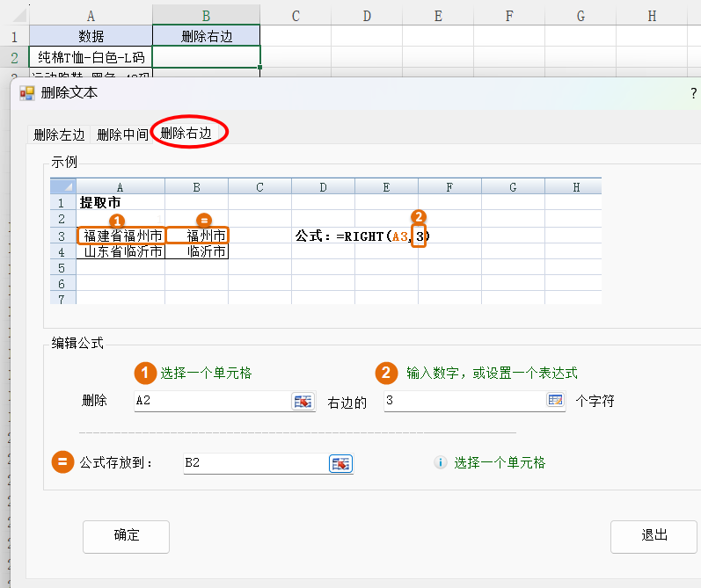This screenshot has height=588, width=701.
Task: Click the character count field containing 3
Action: tap(462, 401)
